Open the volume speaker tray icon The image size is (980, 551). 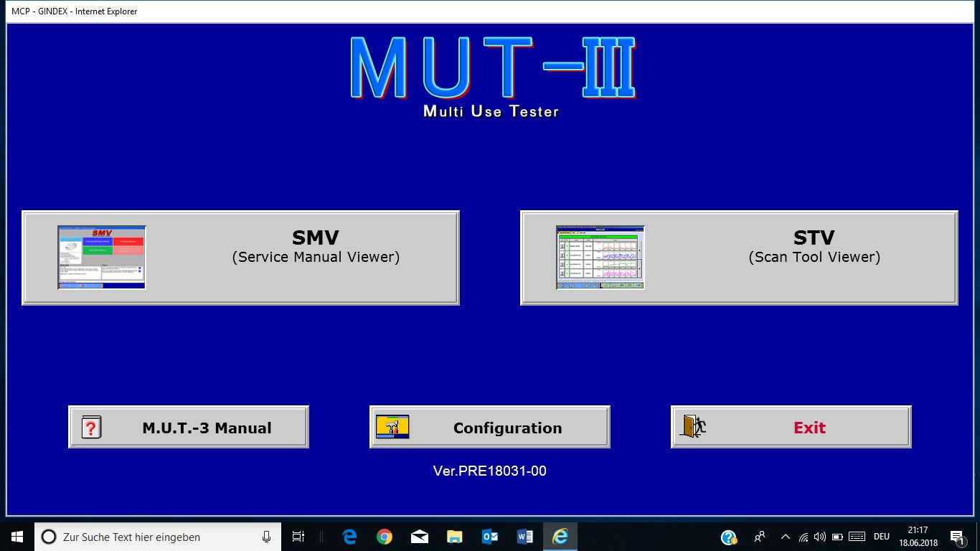[820, 537]
